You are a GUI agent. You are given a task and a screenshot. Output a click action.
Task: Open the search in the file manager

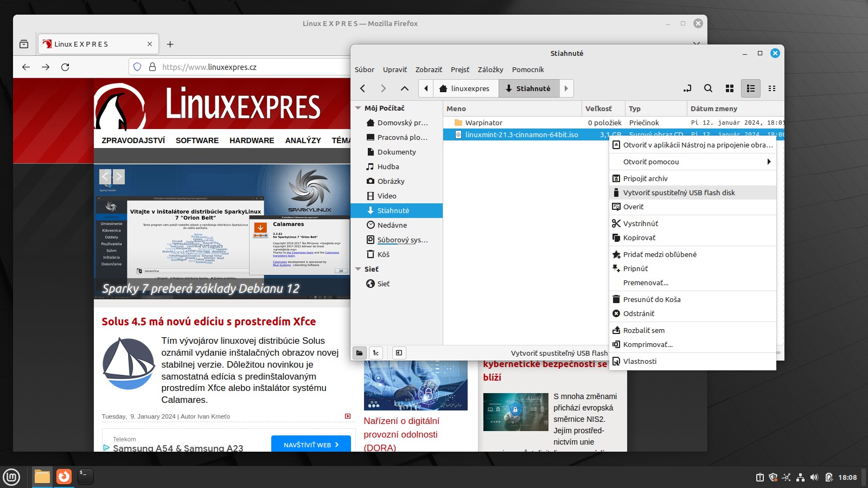[708, 88]
